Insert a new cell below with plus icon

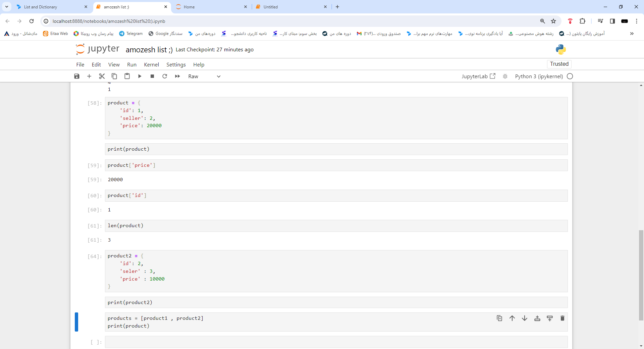[89, 76]
